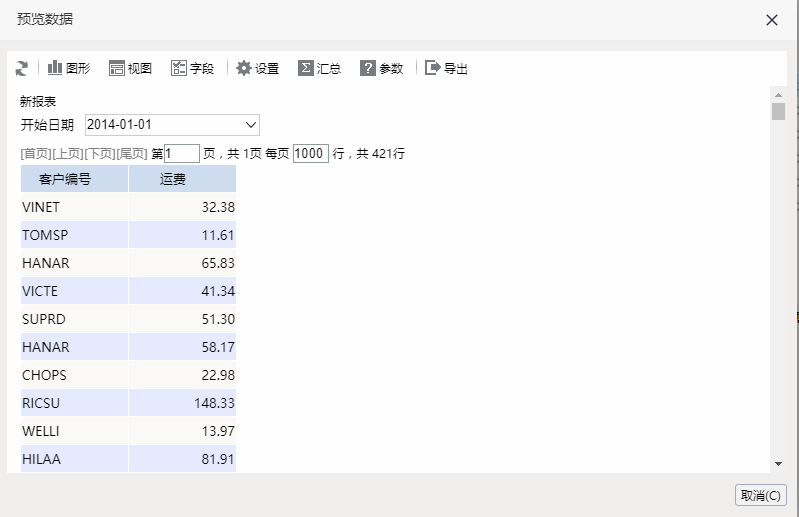
Task: Expand the 开始日期 dropdown arrow
Action: pyautogui.click(x=251, y=125)
